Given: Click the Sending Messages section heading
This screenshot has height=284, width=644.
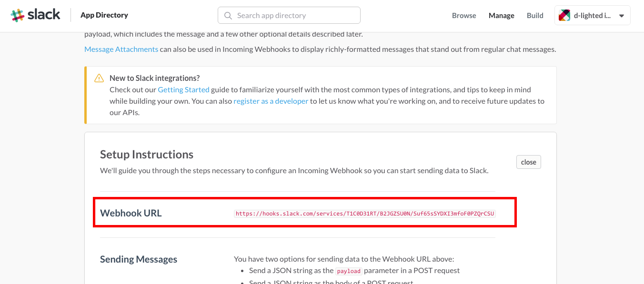Looking at the screenshot, I should pos(139,259).
